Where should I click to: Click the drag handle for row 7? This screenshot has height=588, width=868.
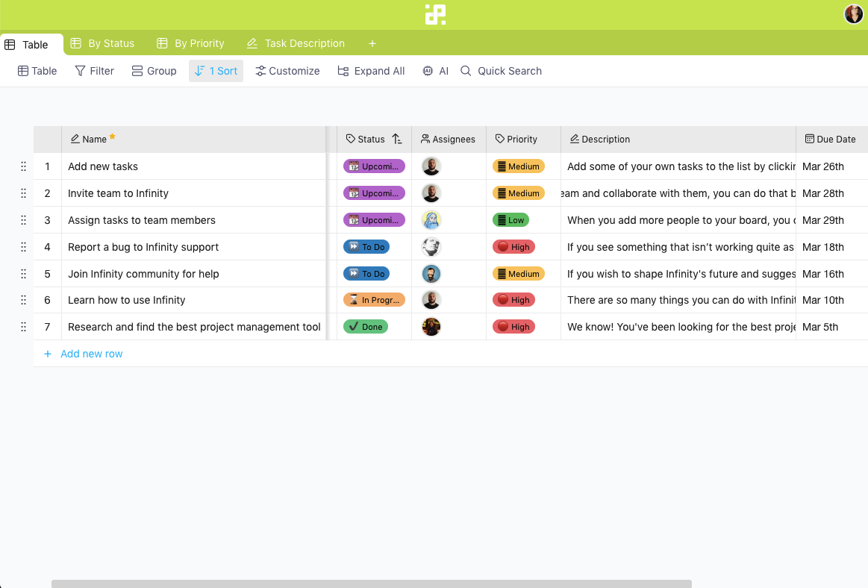coord(23,327)
